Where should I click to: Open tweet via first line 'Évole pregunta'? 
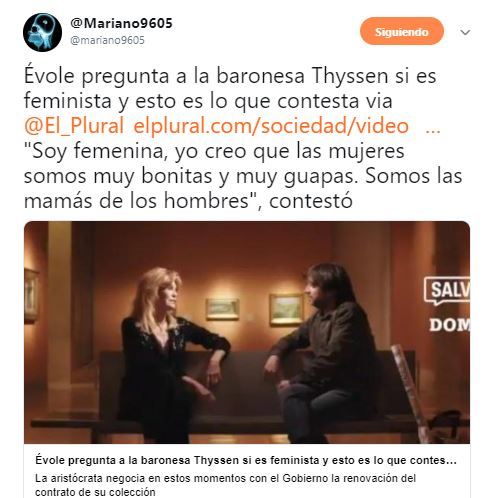(x=230, y=76)
